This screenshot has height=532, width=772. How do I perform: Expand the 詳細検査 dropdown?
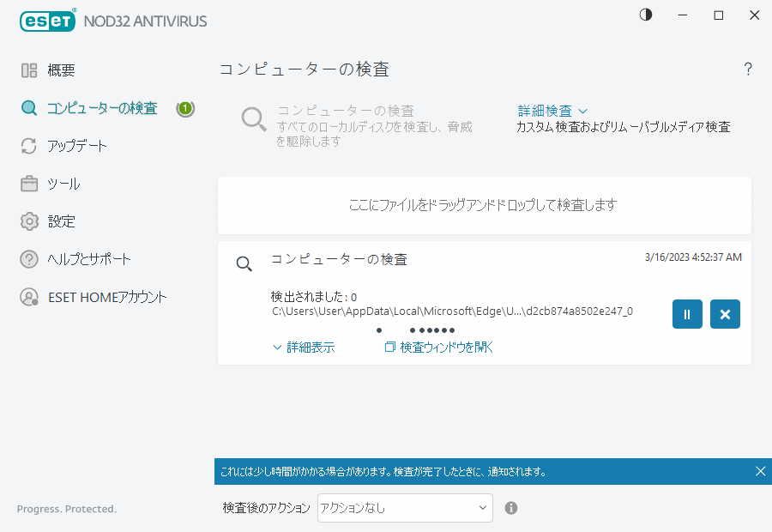(552, 111)
